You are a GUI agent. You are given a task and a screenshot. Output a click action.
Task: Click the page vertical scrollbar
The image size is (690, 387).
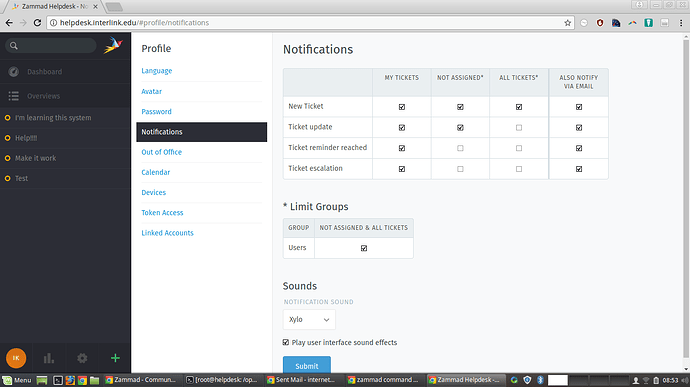[x=686, y=198]
